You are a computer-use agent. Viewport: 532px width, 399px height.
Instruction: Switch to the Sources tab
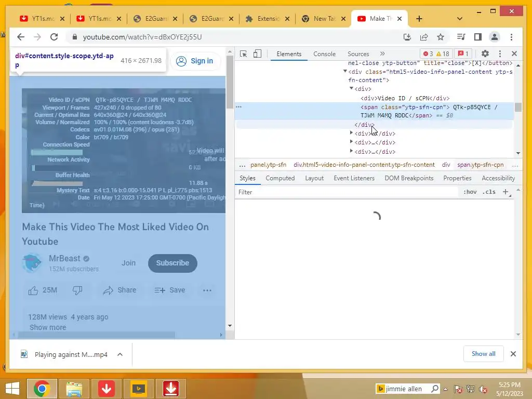point(358,54)
